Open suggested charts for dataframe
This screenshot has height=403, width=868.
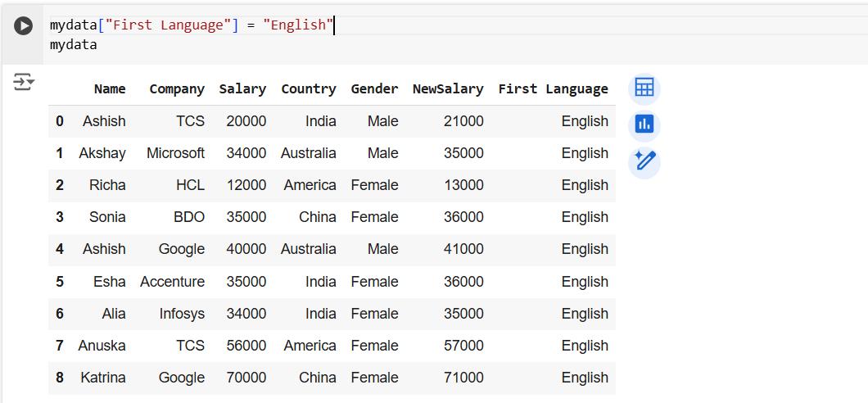[644, 125]
